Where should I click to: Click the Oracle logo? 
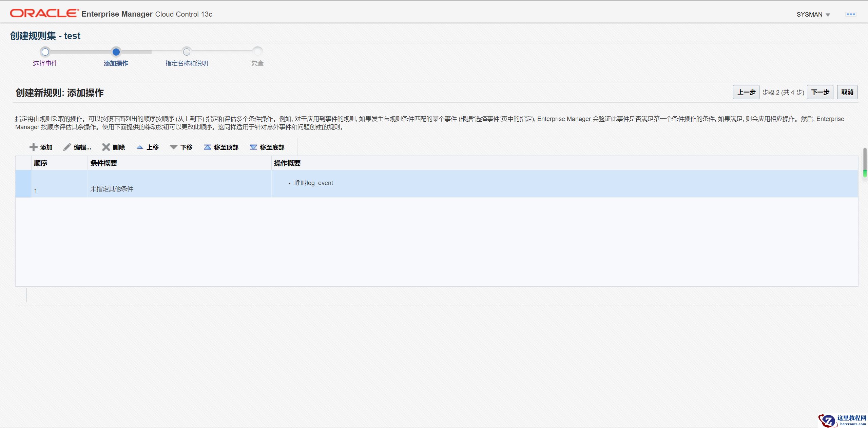point(44,14)
